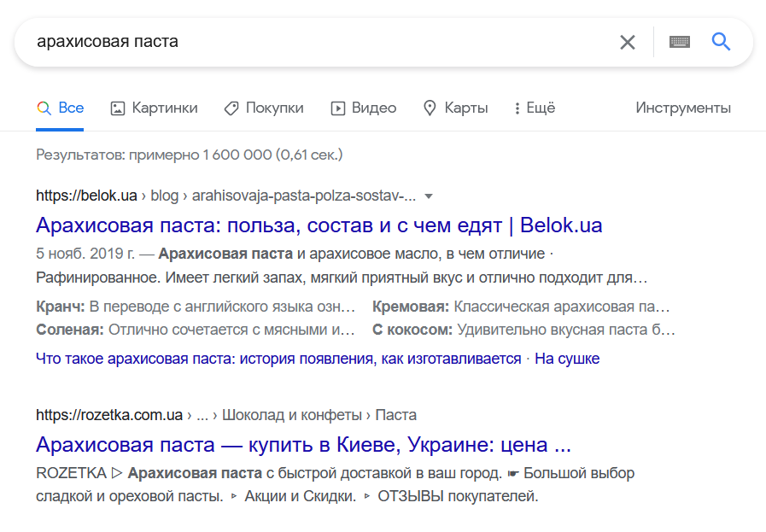
Task: Click the https://belok.ua breadcrumb URL
Action: tap(86, 196)
